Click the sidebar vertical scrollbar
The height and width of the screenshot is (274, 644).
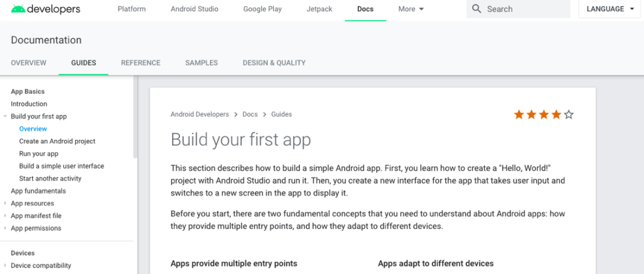click(x=135, y=117)
